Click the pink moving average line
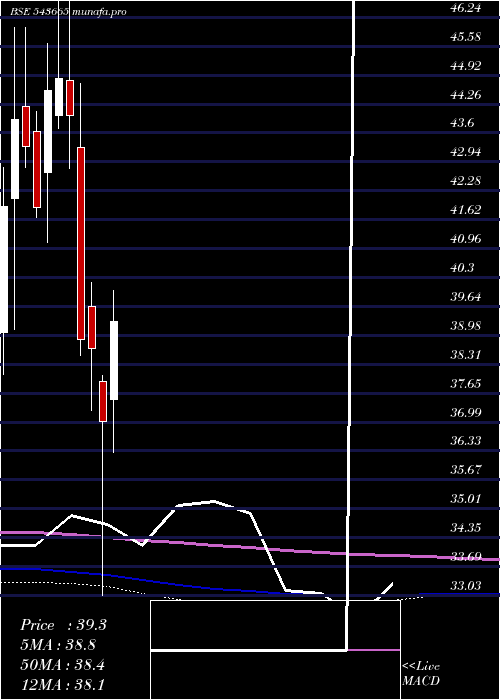The width and height of the screenshot is (500, 700). [x=250, y=547]
